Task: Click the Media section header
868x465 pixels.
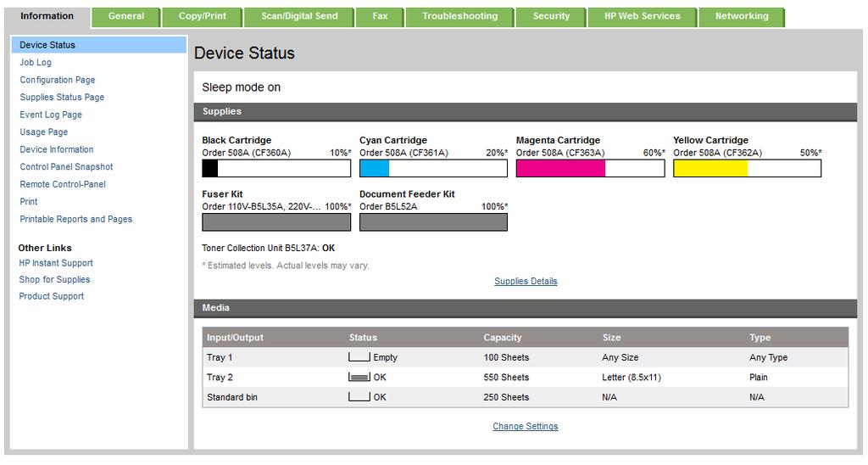Action: tap(526, 308)
